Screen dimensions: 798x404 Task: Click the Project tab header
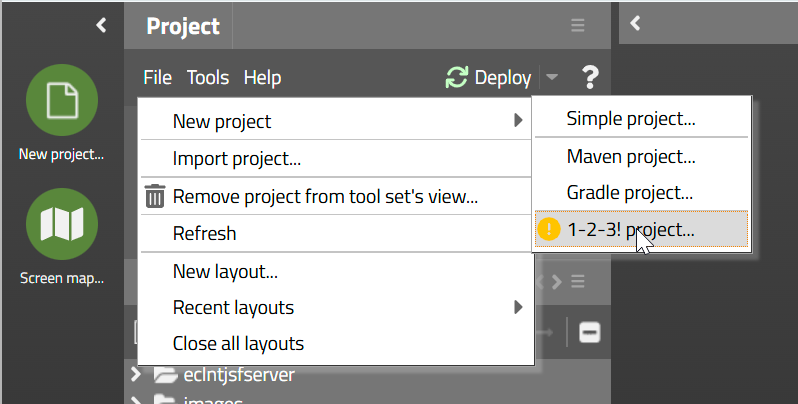tap(183, 26)
